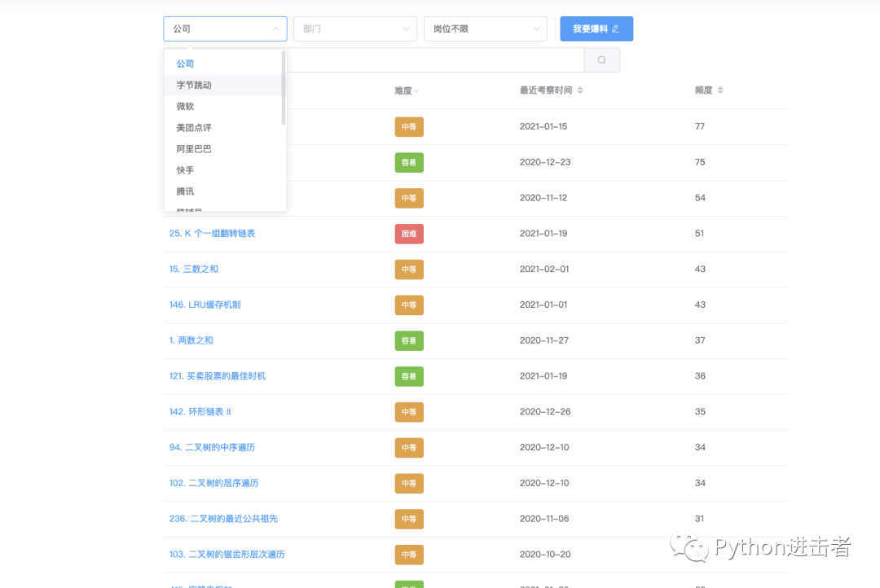880x588 pixels.
Task: Open the problem 25. K 个一组翻转链表
Action: [213, 234]
